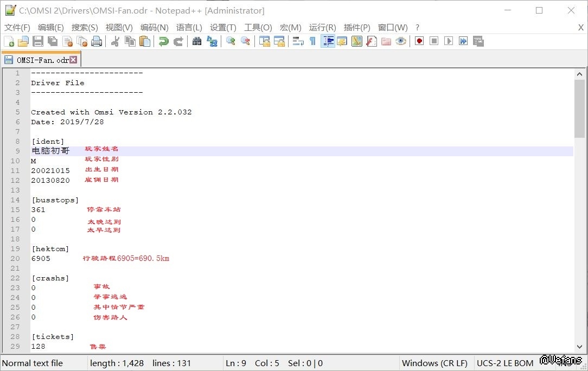
Task: Click the Print toolbar icon
Action: pos(97,41)
